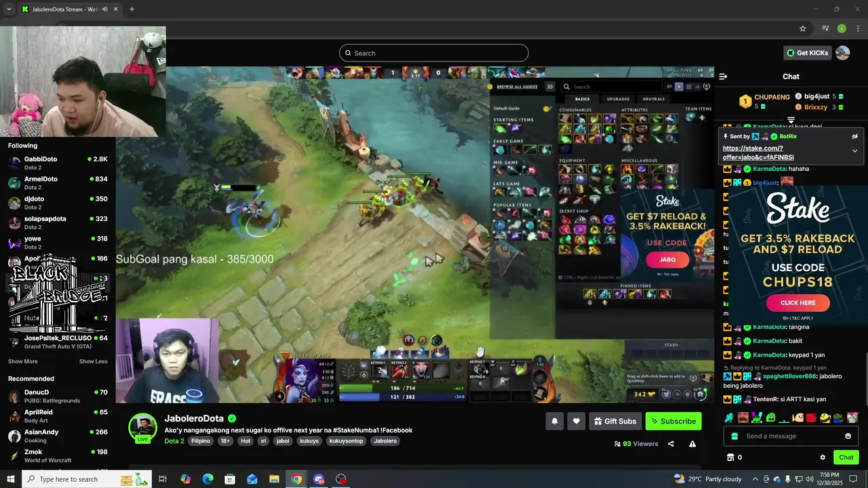Expand the gift leaderboard handle

coord(791,120)
